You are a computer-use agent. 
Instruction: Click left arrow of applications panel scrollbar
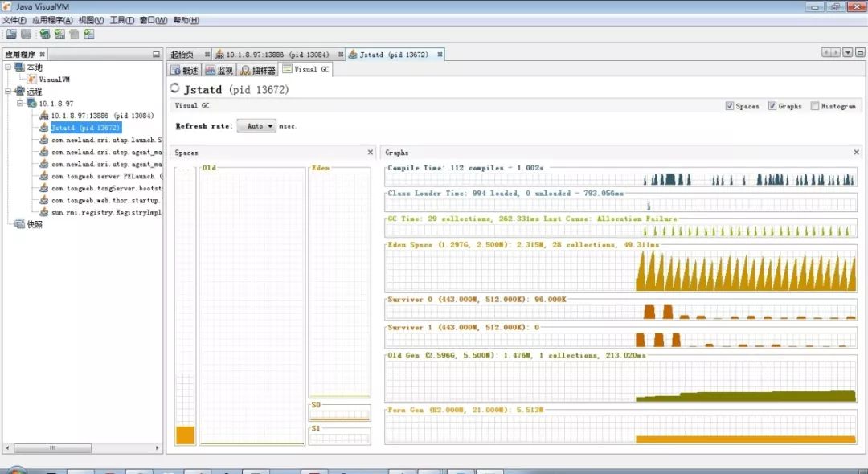7,448
